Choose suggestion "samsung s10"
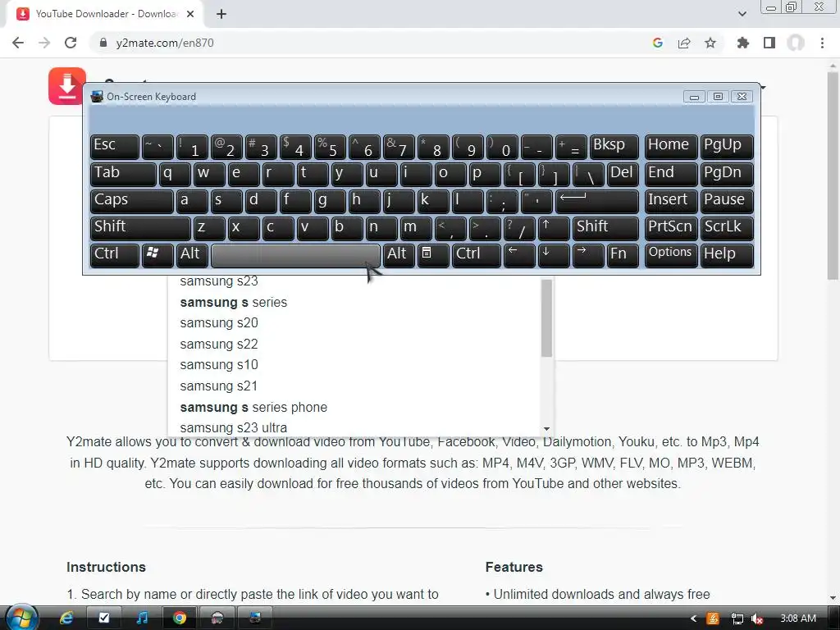The image size is (840, 630). pyautogui.click(x=354, y=365)
